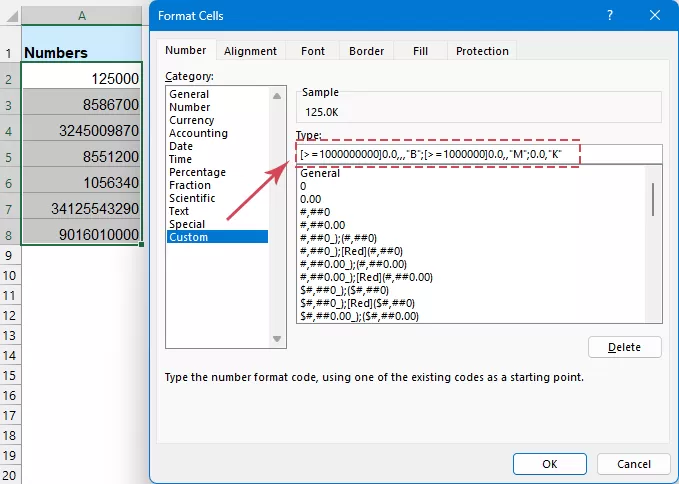Select Fraction category
The image size is (679, 484).
217,185
